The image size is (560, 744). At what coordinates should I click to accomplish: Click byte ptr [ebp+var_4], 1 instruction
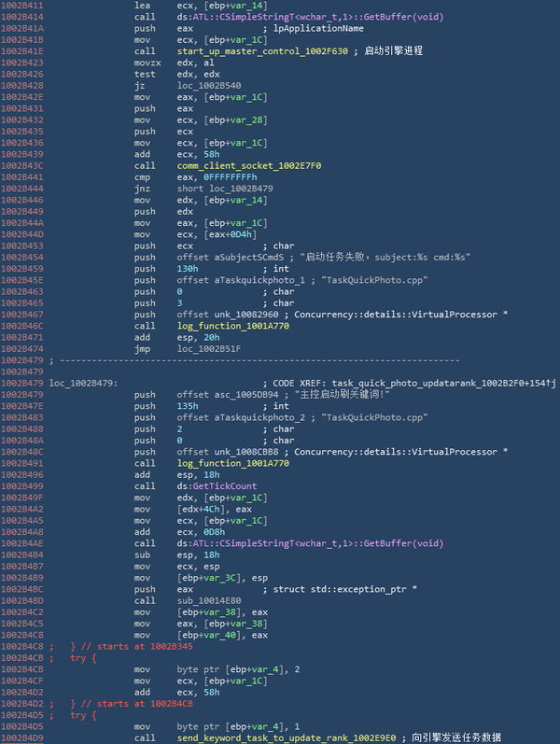coord(238,726)
